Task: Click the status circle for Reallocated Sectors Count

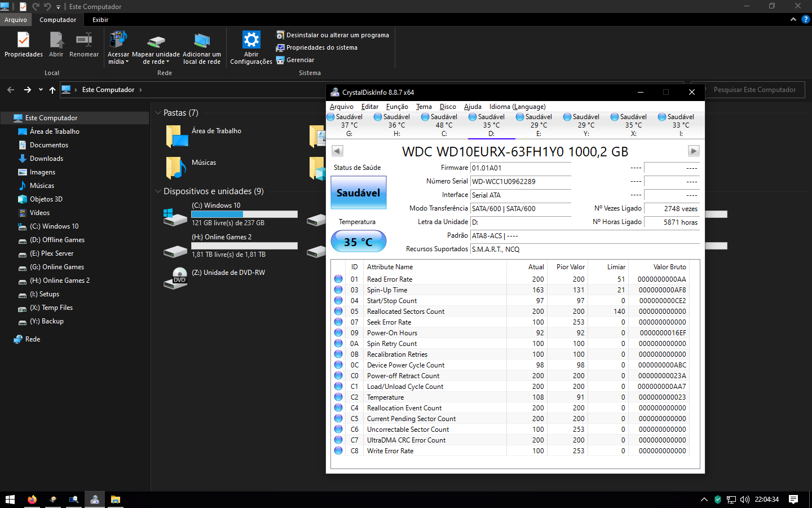Action: click(338, 311)
